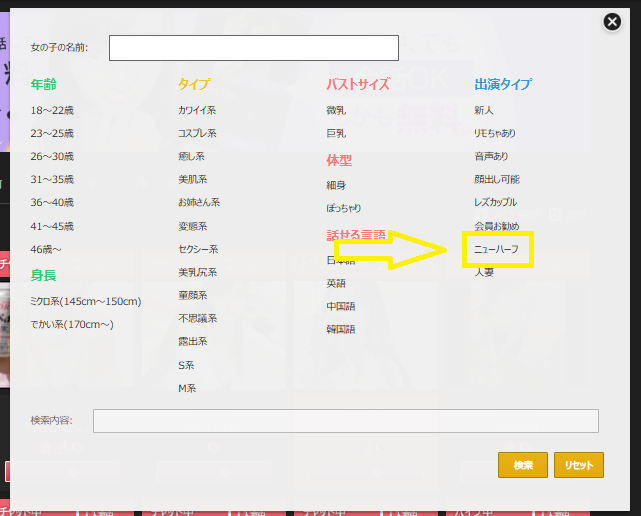Click the 女の子の名前 name input field
Screen dimensions: 641x516
pos(253,48)
